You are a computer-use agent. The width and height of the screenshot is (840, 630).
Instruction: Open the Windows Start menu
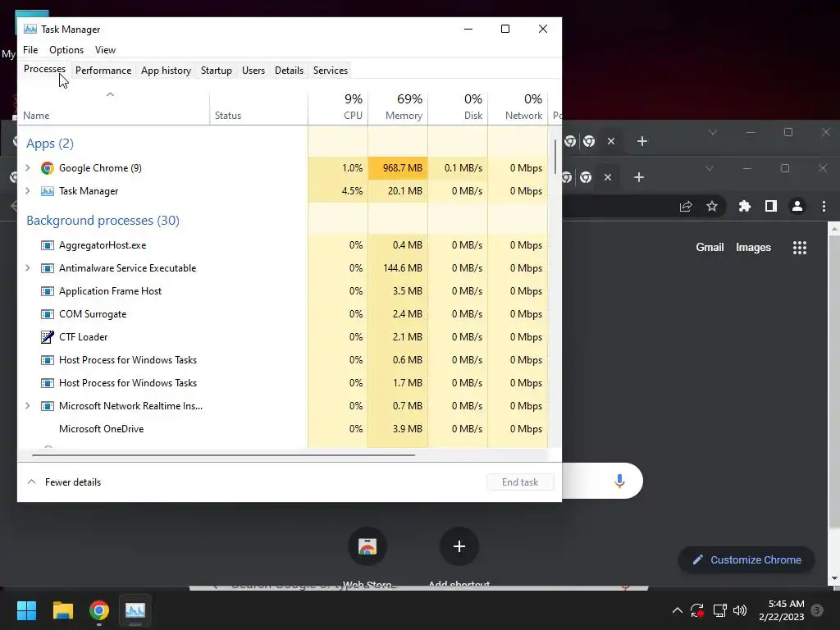[26, 610]
